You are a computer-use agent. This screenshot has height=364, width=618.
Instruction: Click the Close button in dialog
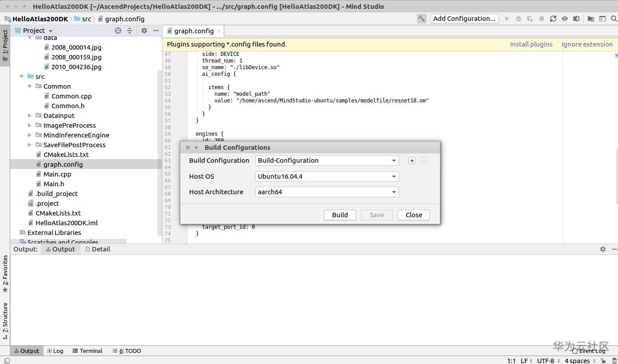(x=414, y=215)
